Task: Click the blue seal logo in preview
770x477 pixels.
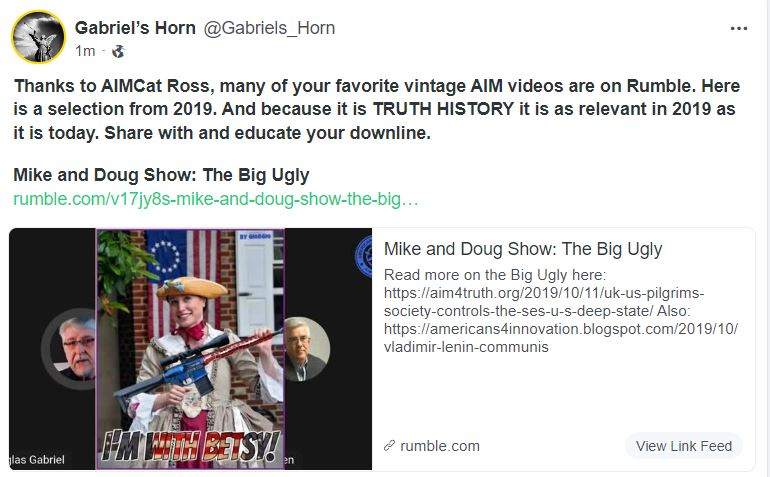Action: coord(363,256)
